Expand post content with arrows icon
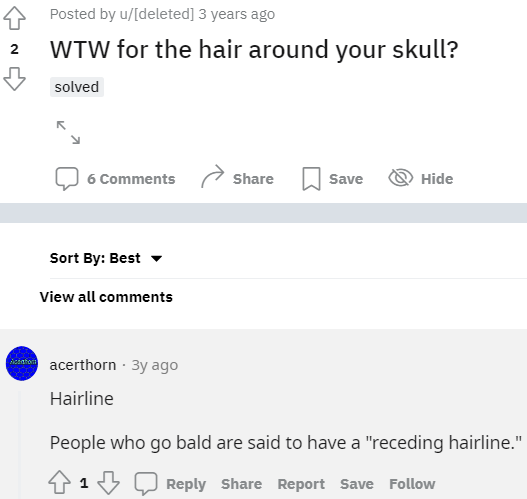This screenshot has height=499, width=527. coord(69,132)
